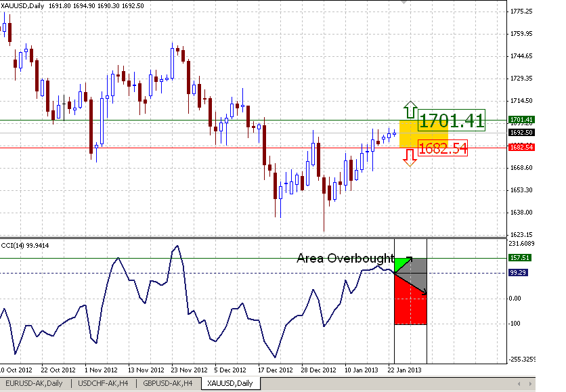
Task: Click the green up arrow above resistance
Action: click(x=409, y=111)
